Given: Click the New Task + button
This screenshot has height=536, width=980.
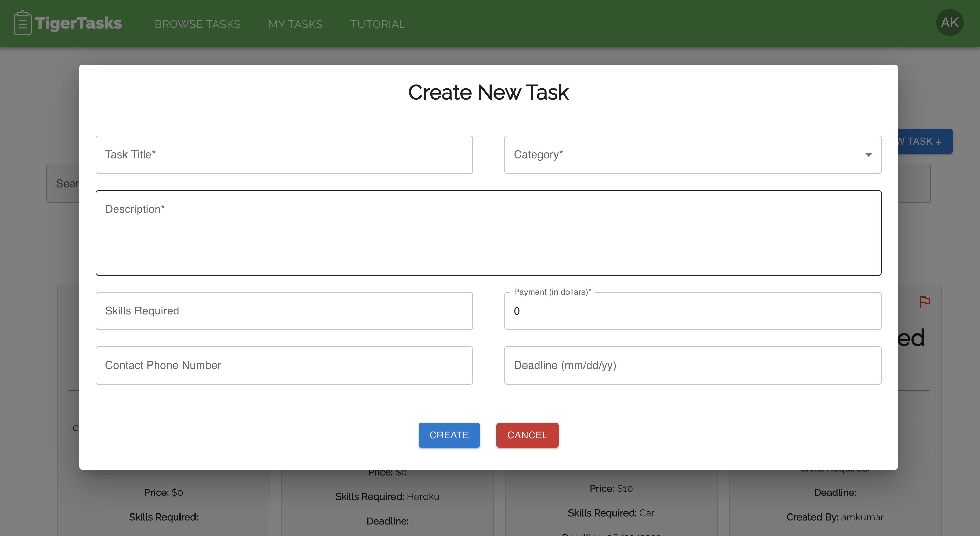Looking at the screenshot, I should (x=925, y=142).
